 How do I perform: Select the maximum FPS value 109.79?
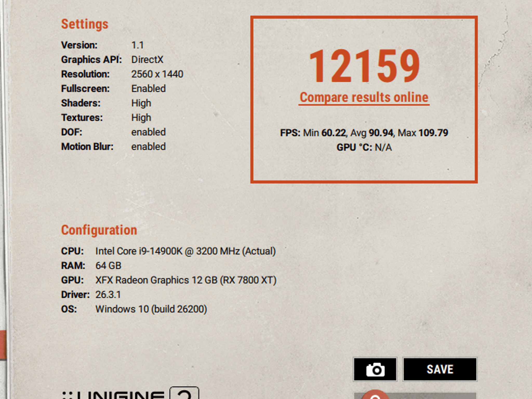433,133
